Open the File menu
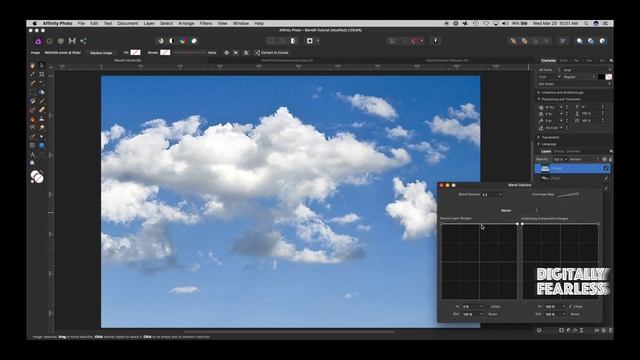 81,24
